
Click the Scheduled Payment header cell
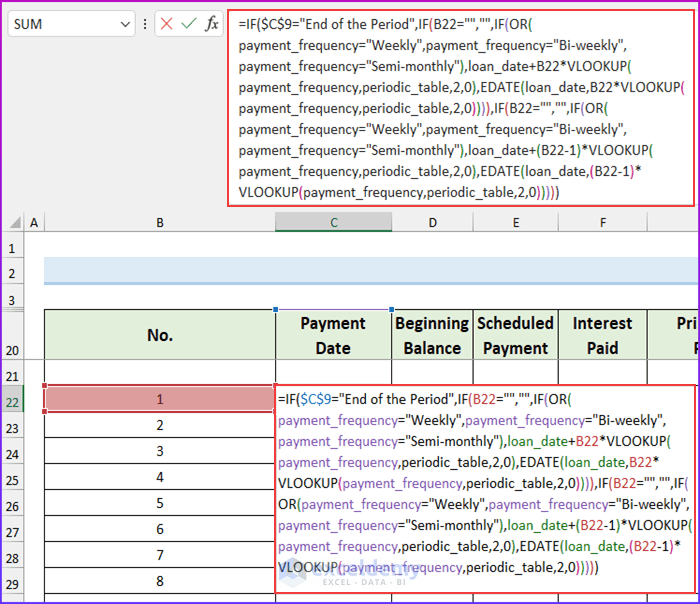coord(515,335)
